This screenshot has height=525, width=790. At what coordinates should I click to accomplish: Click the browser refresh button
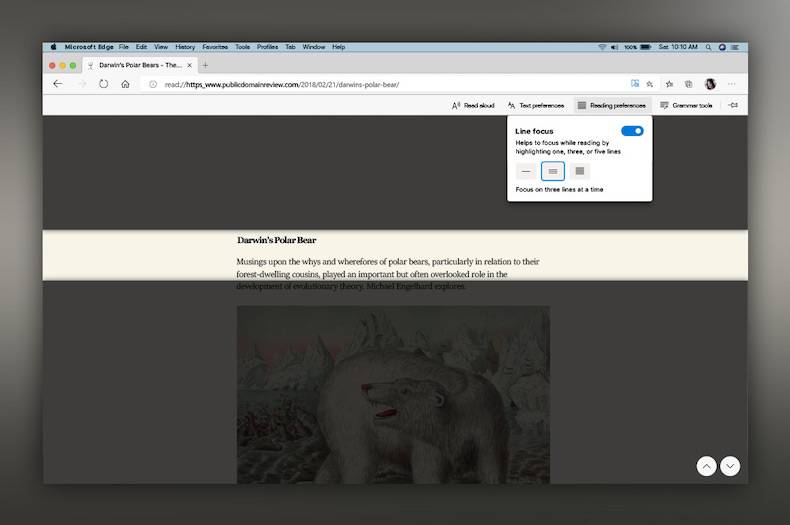coord(103,84)
